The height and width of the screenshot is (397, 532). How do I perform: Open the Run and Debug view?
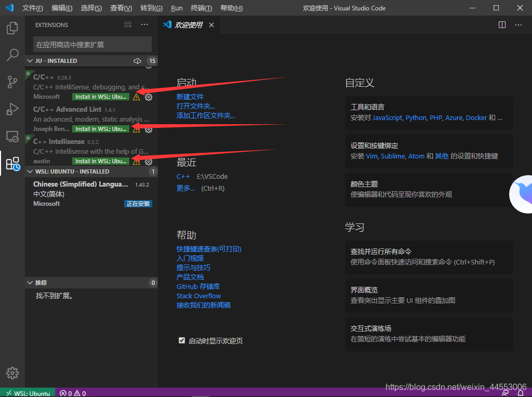point(12,109)
